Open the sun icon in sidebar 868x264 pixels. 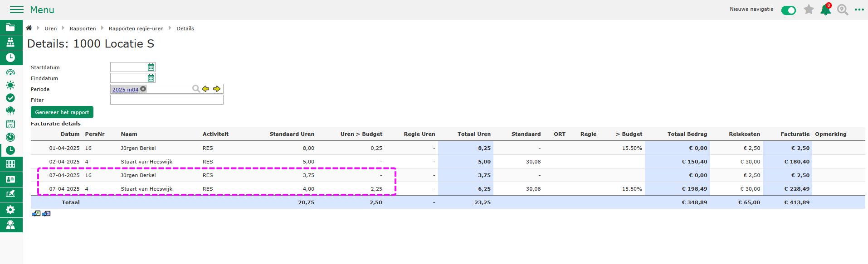(10, 85)
